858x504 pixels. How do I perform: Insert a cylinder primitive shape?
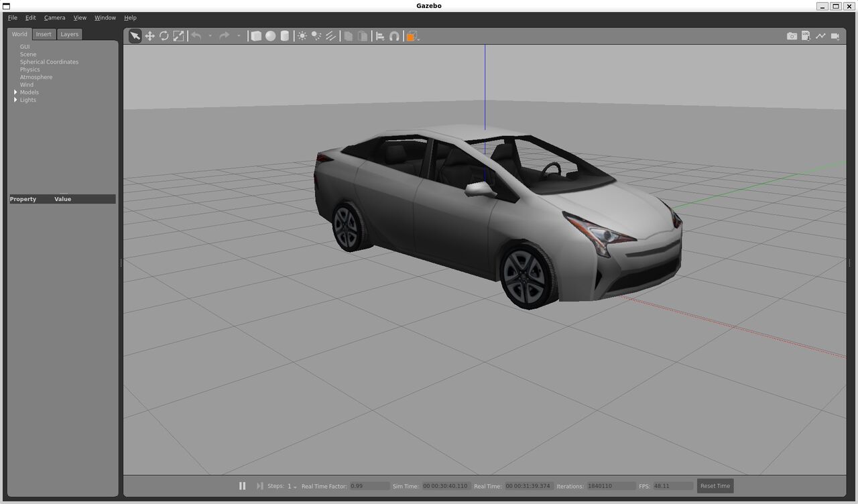click(284, 36)
